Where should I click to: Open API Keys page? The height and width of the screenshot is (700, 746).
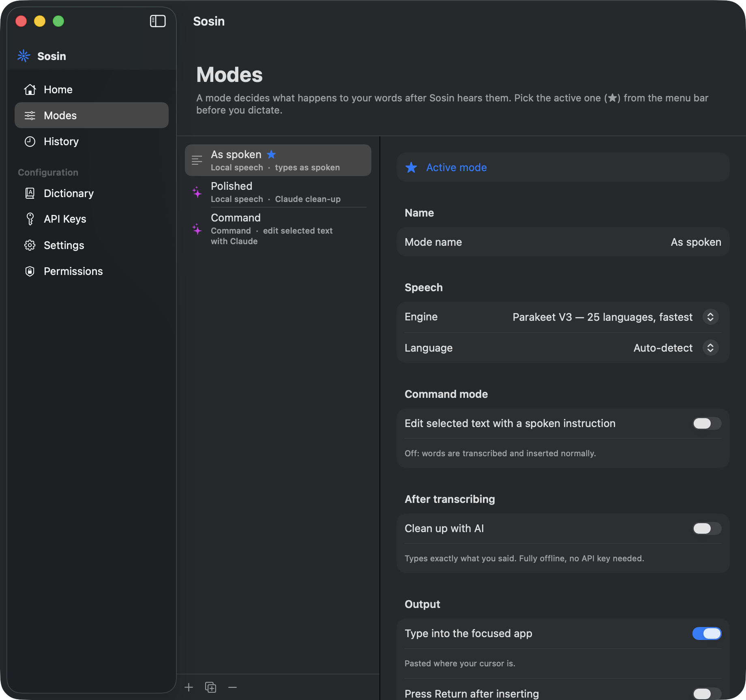point(92,219)
